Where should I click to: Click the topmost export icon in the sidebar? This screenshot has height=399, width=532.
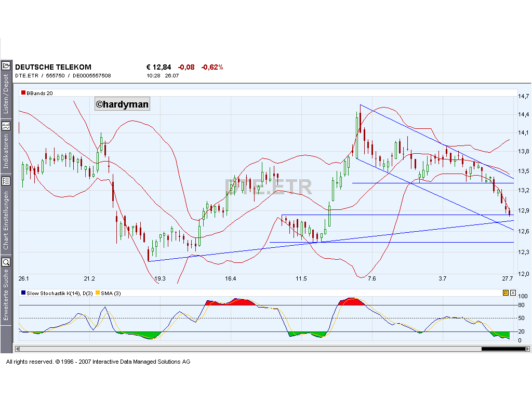coord(7,65)
